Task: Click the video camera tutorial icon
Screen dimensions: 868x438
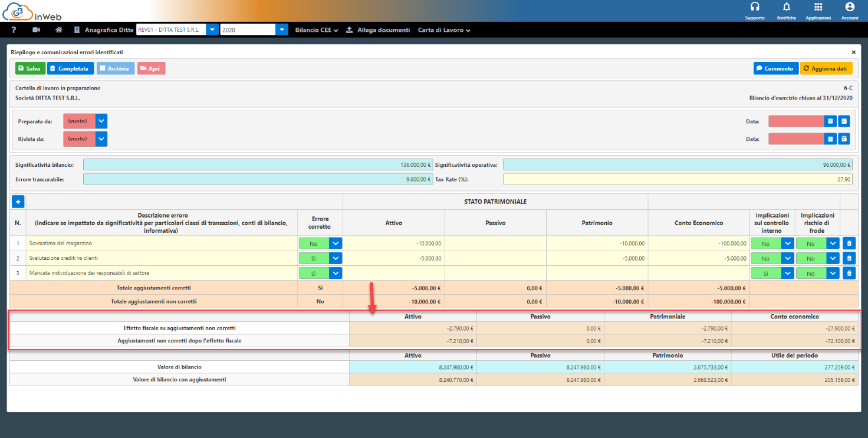Action: point(36,29)
